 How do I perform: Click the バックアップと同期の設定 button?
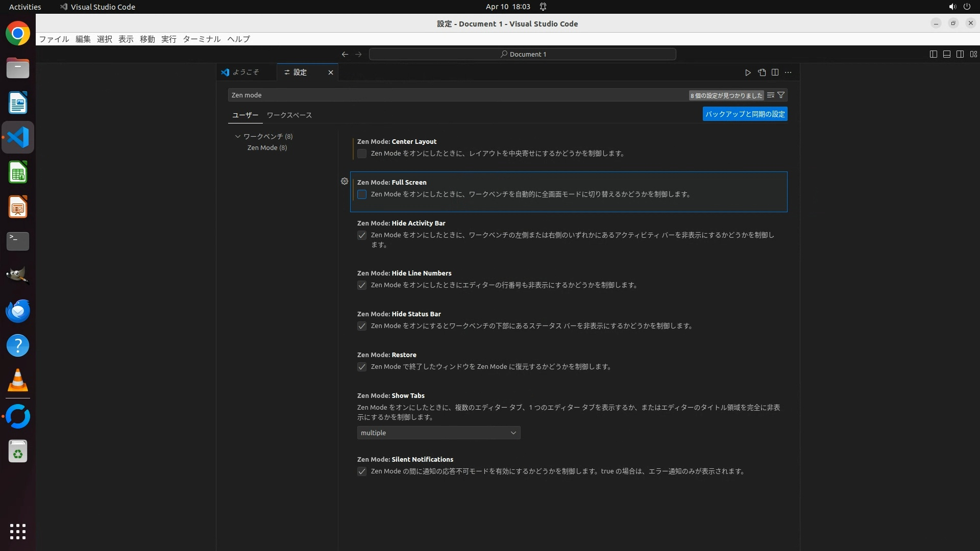tap(745, 114)
